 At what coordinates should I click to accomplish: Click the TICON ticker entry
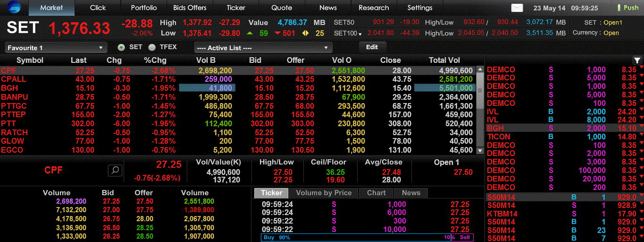pos(565,137)
